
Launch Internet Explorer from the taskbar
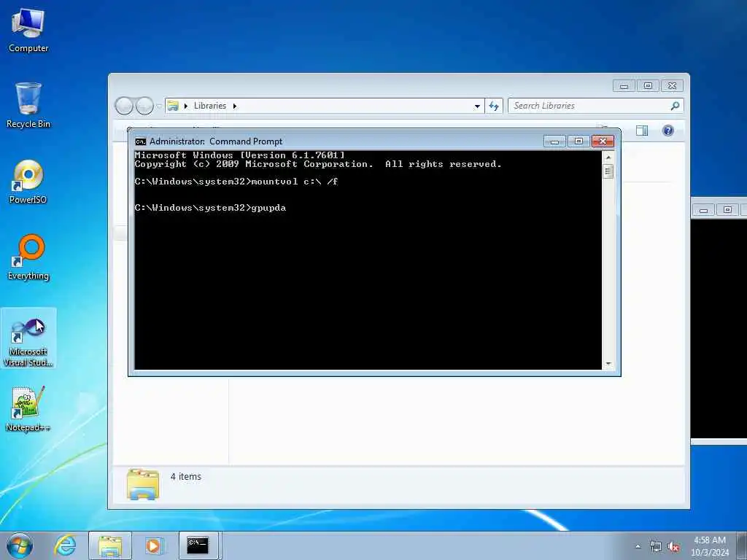tap(65, 545)
